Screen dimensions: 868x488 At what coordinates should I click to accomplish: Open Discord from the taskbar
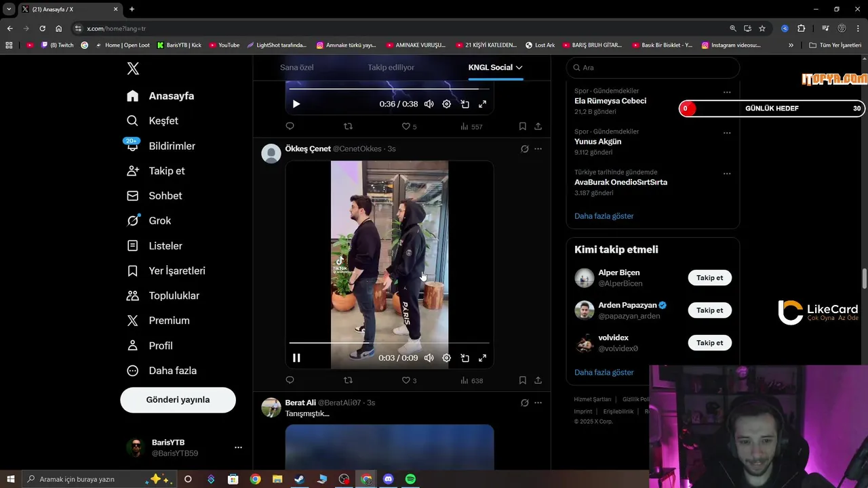click(388, 479)
